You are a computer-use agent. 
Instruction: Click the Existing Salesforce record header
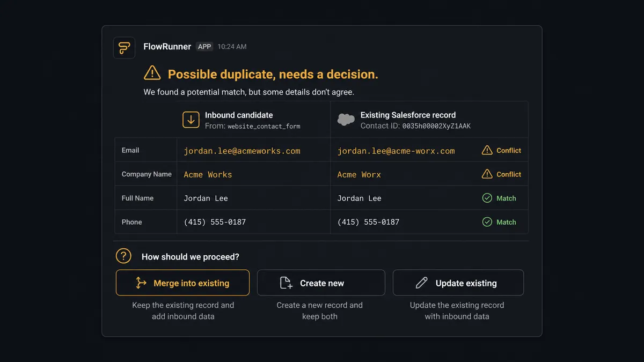tap(408, 115)
